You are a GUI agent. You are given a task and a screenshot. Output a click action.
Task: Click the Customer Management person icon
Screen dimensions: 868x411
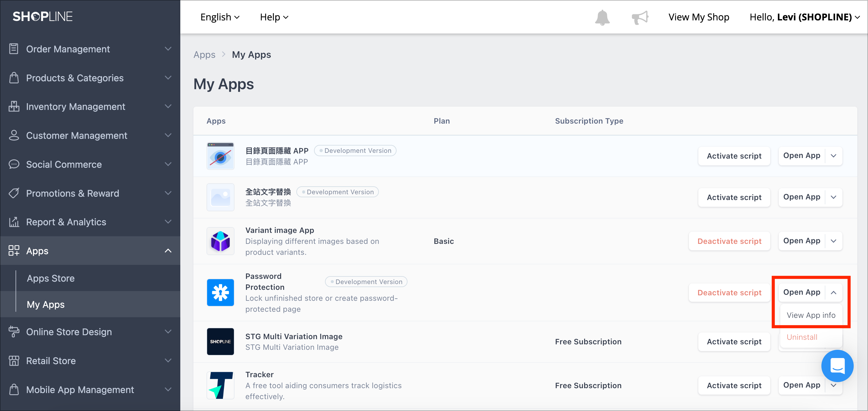click(x=14, y=135)
